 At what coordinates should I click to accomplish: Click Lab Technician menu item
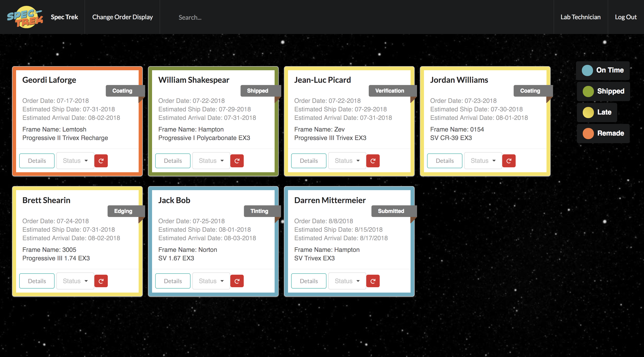click(x=580, y=17)
